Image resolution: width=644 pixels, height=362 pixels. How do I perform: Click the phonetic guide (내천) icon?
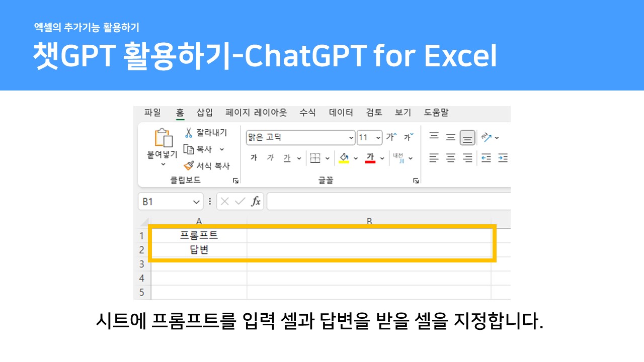[398, 158]
